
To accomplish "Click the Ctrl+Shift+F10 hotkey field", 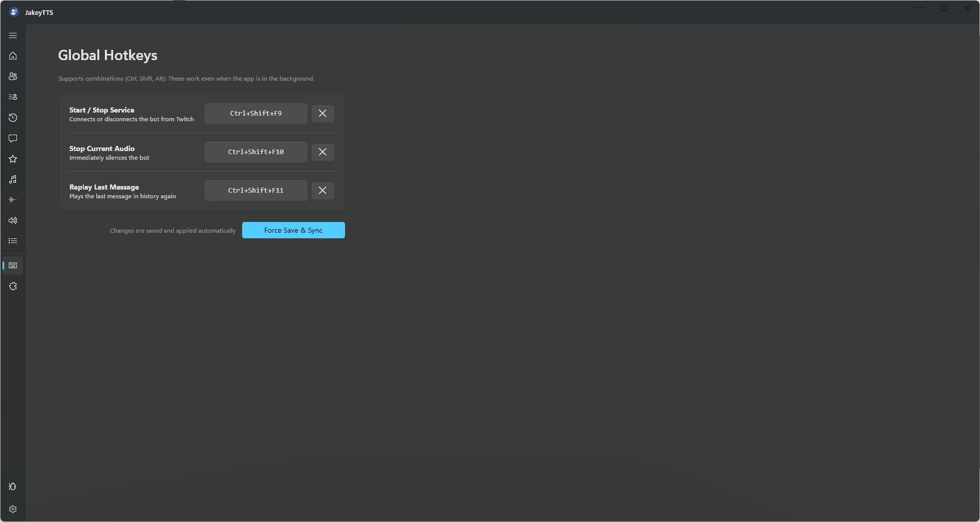I will [x=256, y=152].
